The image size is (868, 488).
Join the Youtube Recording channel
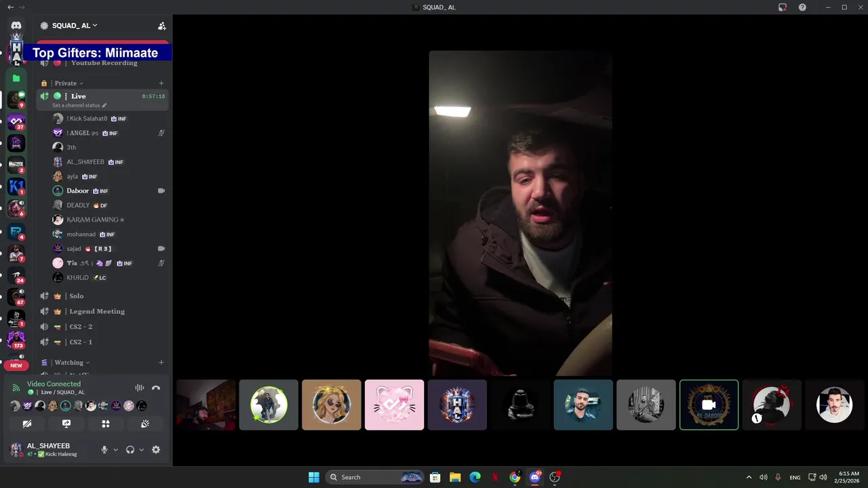[x=102, y=64]
